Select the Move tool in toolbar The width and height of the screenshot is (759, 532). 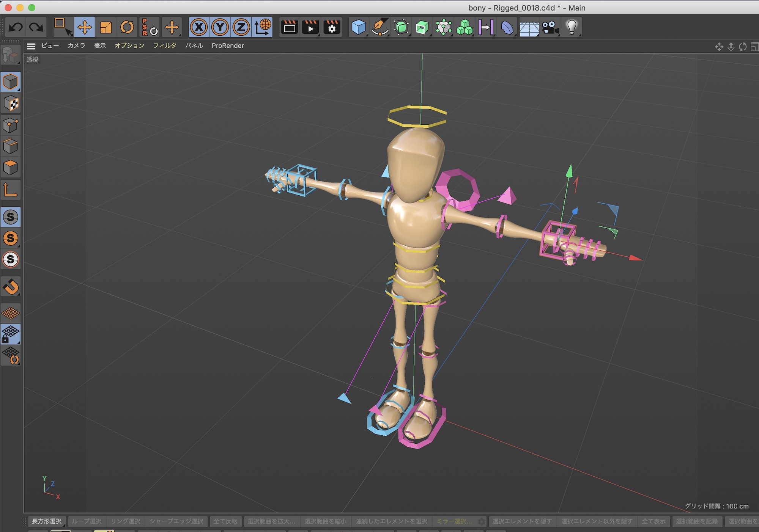coord(84,27)
